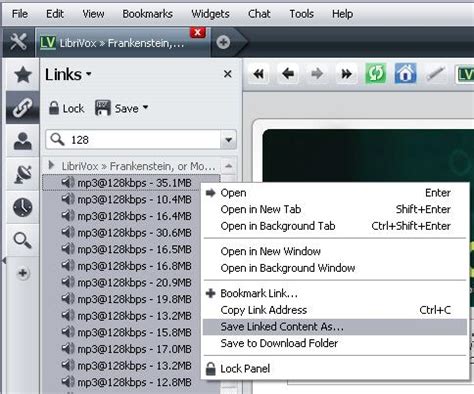Select link mp3@128kbps - 16.5MB
The width and height of the screenshot is (474, 394).
(131, 249)
